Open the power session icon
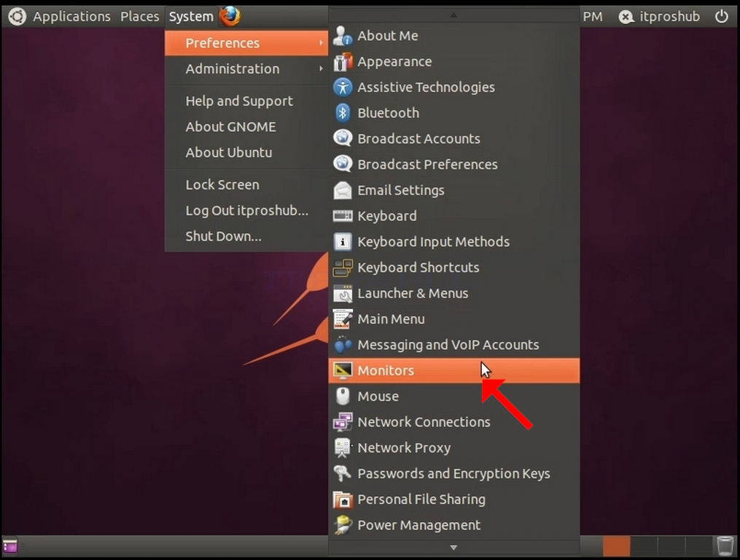740x560 pixels. click(x=721, y=17)
